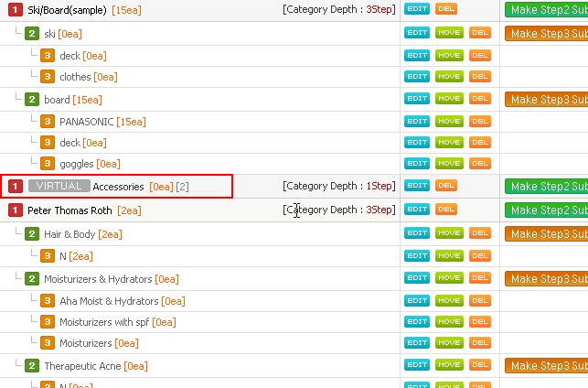Delete the clothes subcategory
588x388 pixels.
480,77
